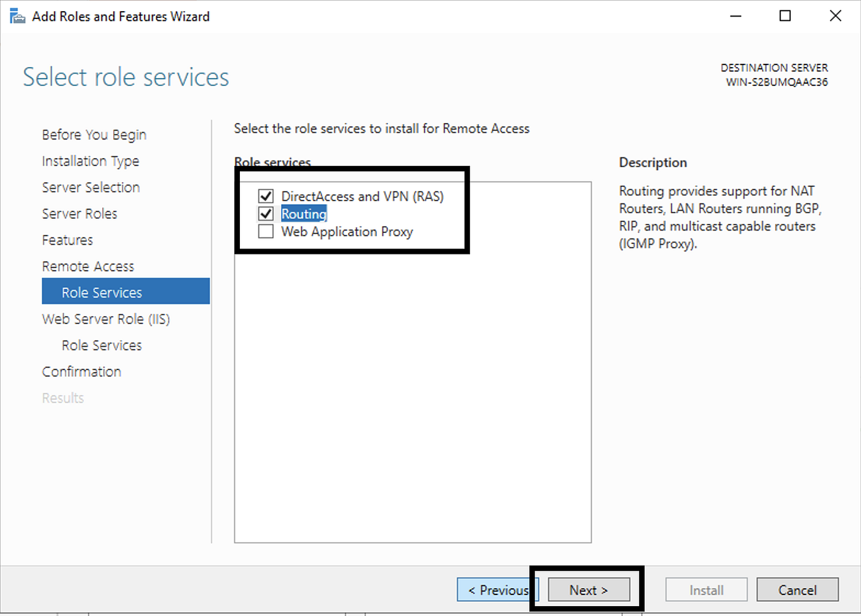Select Remote Access in the sidebar

click(88, 266)
